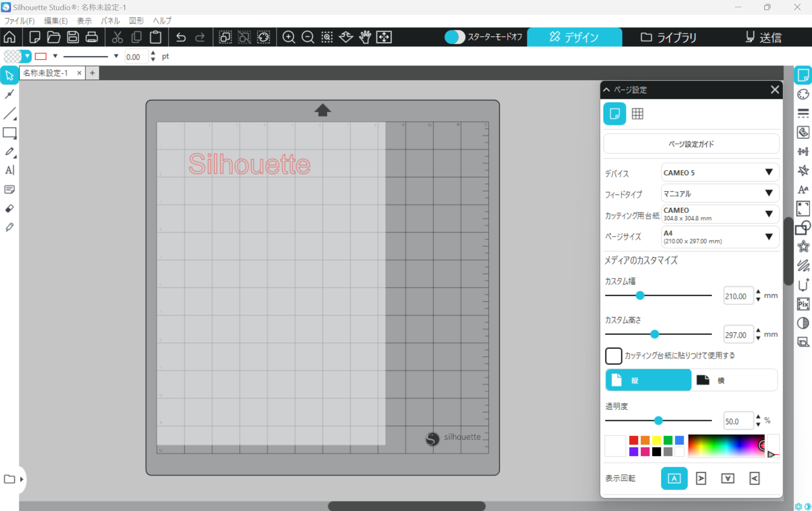
Task: Collapse the ページ設定 panel chevron
Action: [607, 90]
